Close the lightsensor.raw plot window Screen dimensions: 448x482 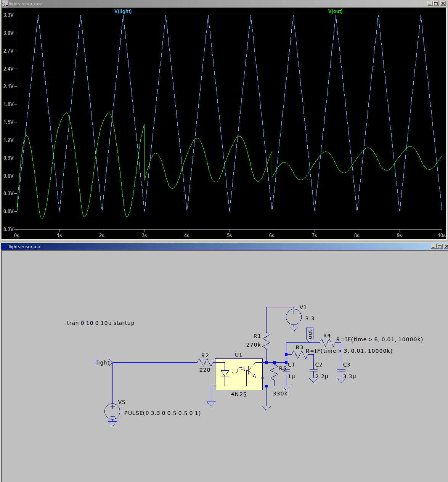pyautogui.click(x=443, y=3)
